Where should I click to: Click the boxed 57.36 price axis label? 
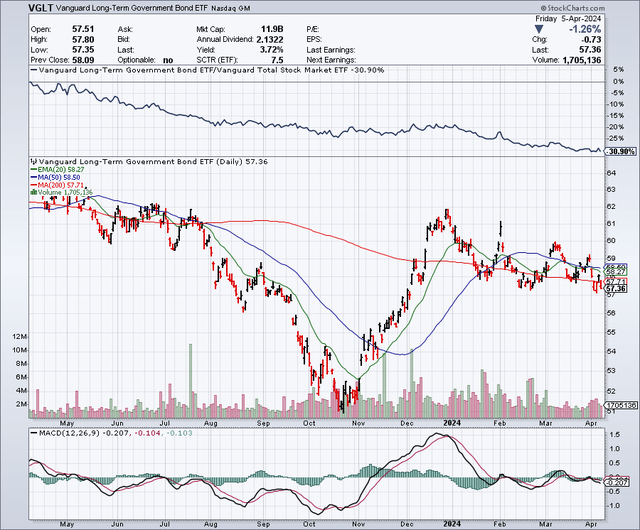coord(616,289)
